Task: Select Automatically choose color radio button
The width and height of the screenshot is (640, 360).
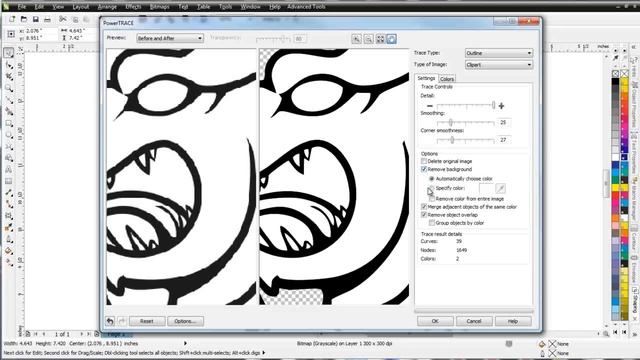Action: (x=431, y=179)
